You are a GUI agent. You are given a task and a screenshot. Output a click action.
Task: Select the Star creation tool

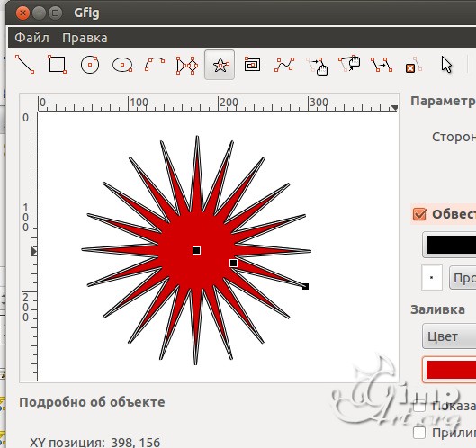220,65
